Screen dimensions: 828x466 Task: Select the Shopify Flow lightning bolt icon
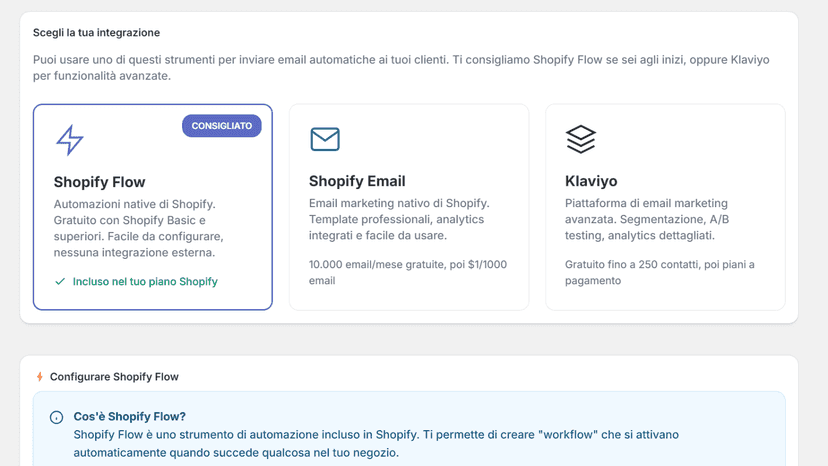pyautogui.click(x=70, y=140)
